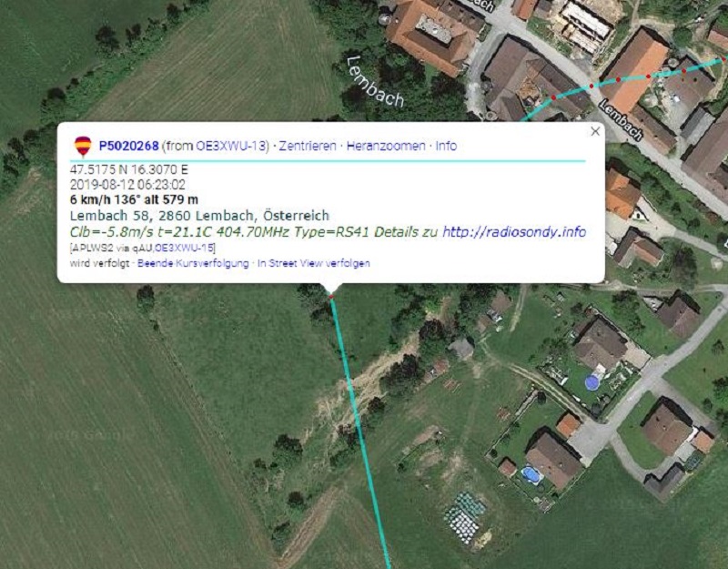Viewport: 728px width, 569px height.
Task: Stop tracking via Beende Kursverfolgung
Action: (193, 263)
